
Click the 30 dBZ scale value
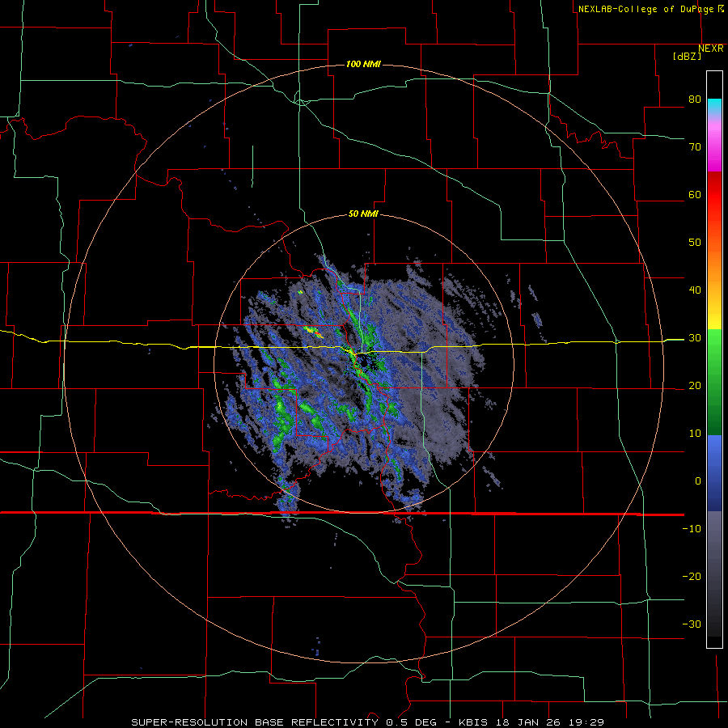[695, 338]
